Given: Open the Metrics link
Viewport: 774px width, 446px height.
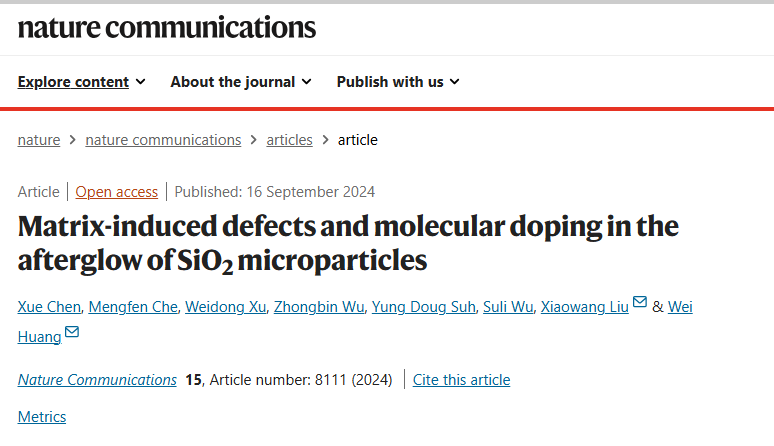Looking at the screenshot, I should pyautogui.click(x=42, y=417).
